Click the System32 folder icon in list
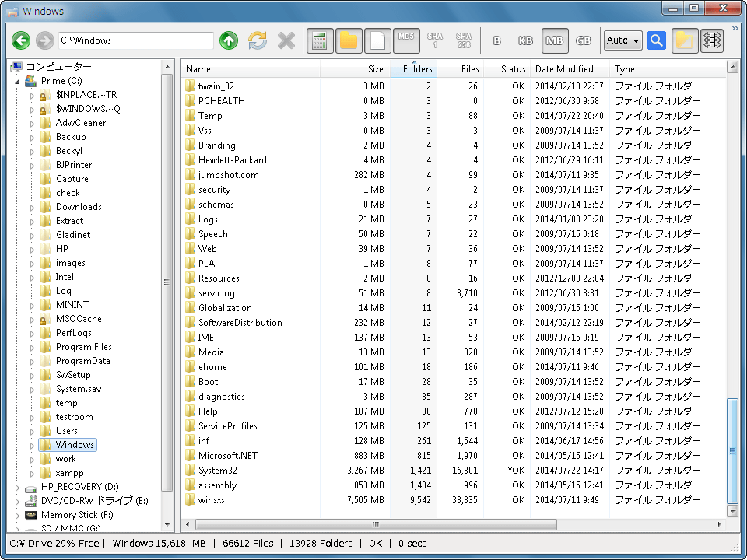This screenshot has height=560, width=747. tap(190, 470)
